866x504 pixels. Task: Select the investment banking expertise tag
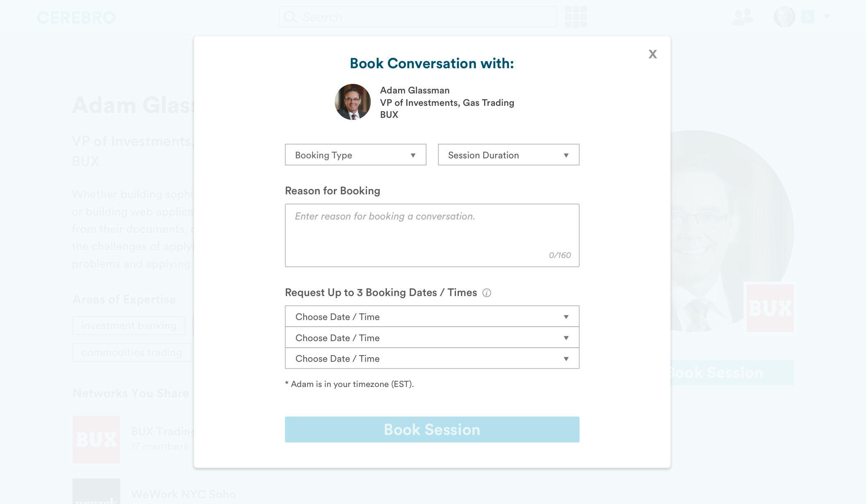coord(129,326)
